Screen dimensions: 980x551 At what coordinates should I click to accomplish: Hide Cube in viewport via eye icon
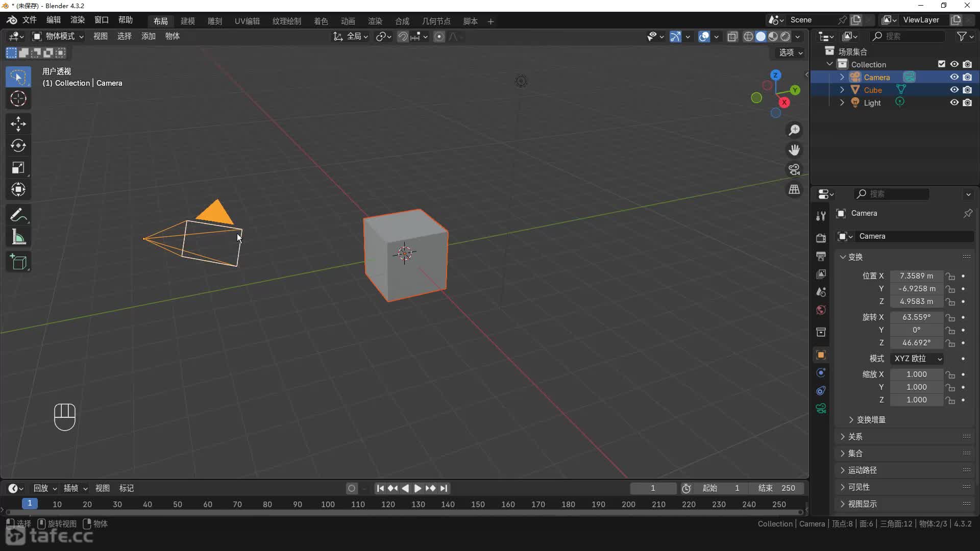click(954, 90)
